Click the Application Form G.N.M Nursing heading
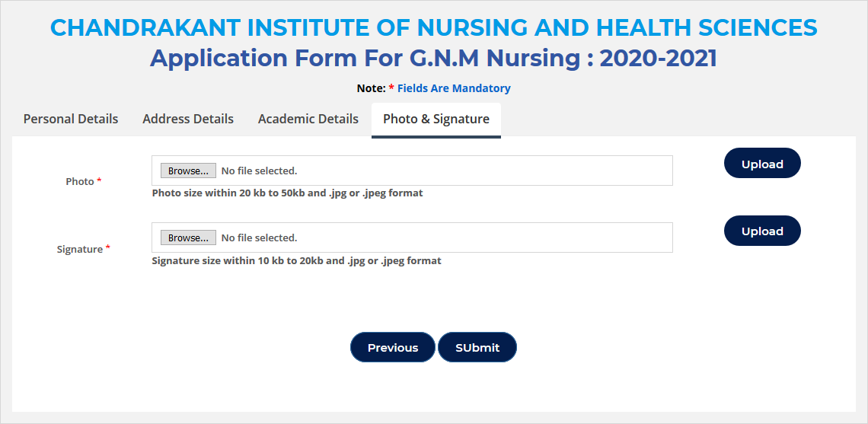The height and width of the screenshot is (424, 868). [x=433, y=58]
